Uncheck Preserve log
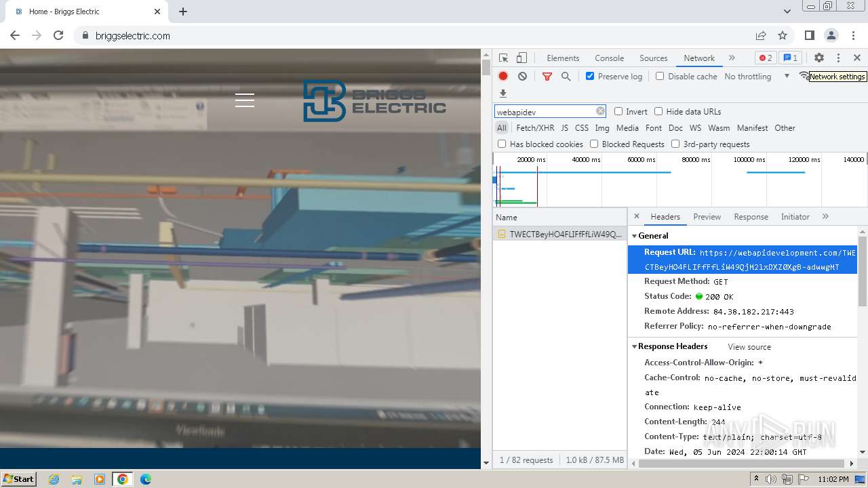868x488 pixels. 590,76
